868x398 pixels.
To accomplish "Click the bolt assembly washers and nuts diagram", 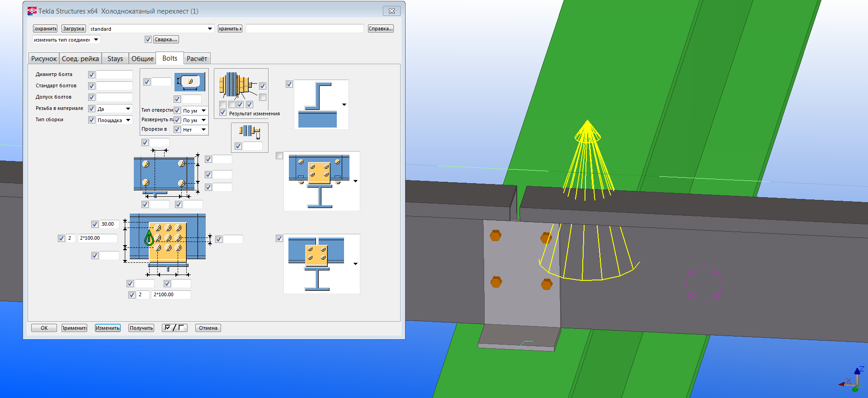I will [x=235, y=85].
